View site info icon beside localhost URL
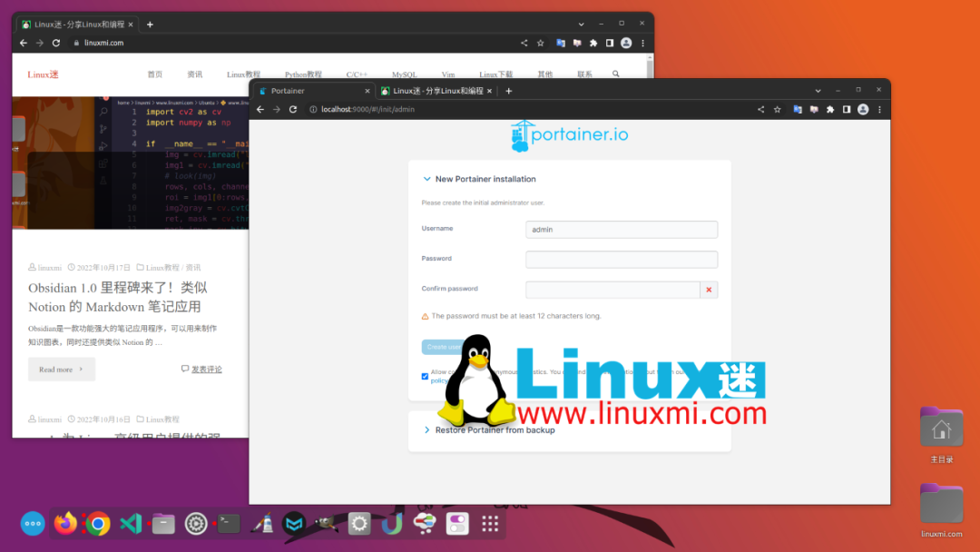The height and width of the screenshot is (552, 980). pos(313,109)
